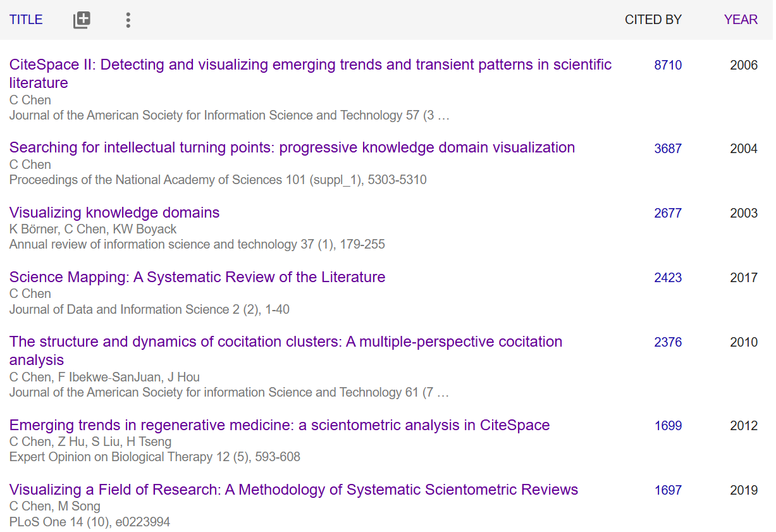Click the add articles plus icon
This screenshot has height=532, width=776.
pos(82,20)
